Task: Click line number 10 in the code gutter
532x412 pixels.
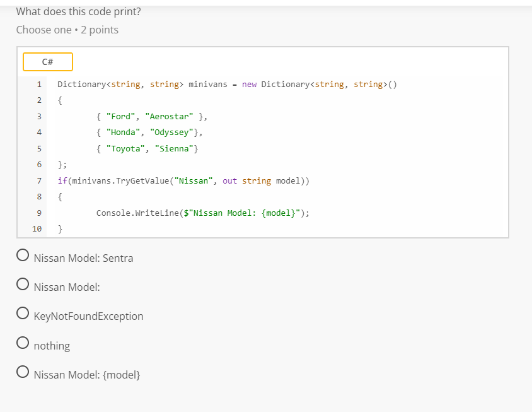Action: (37, 229)
